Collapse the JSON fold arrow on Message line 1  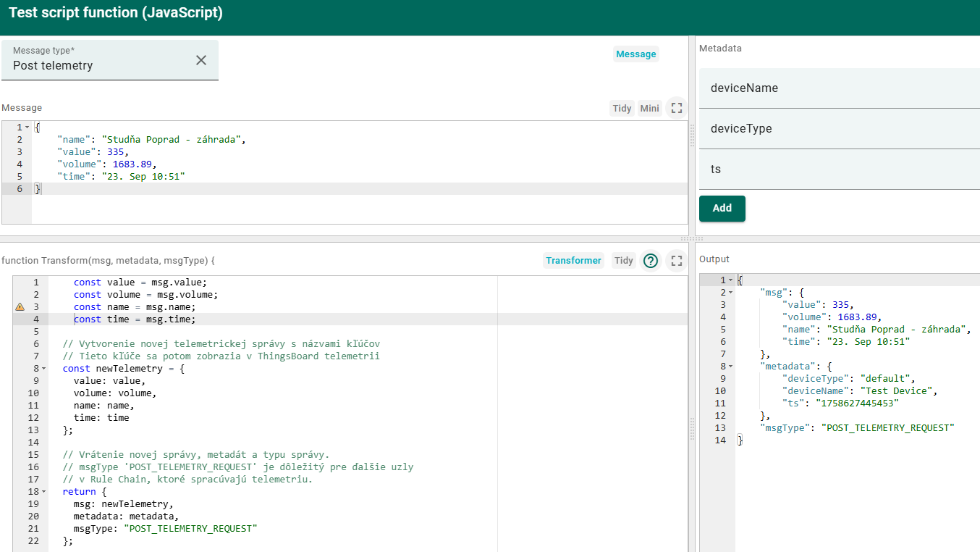click(x=28, y=127)
